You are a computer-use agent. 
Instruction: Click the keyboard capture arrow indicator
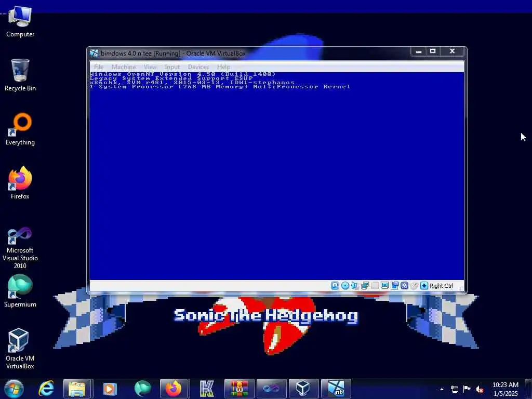[x=424, y=286]
